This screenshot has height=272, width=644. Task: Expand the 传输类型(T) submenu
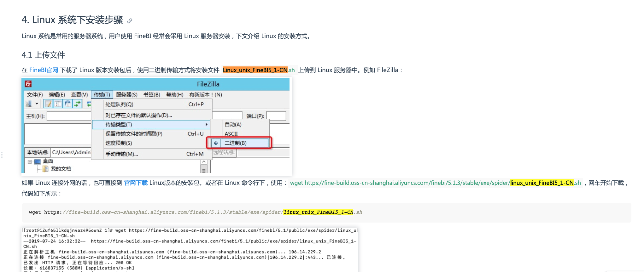[152, 125]
